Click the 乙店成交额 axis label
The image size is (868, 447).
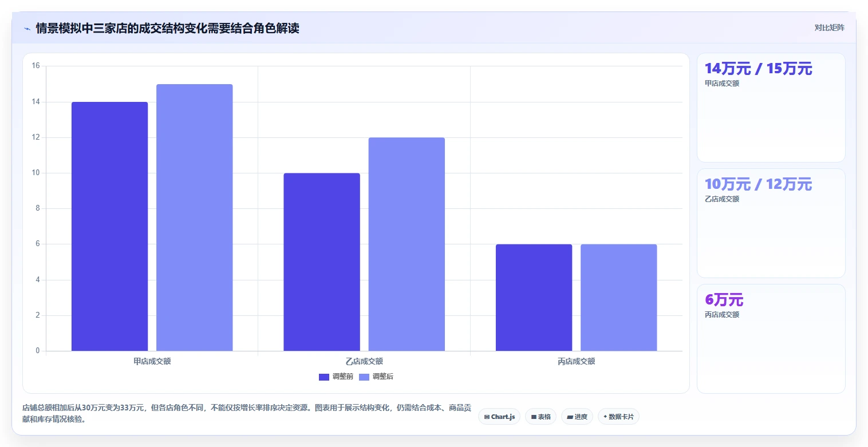[x=364, y=362]
